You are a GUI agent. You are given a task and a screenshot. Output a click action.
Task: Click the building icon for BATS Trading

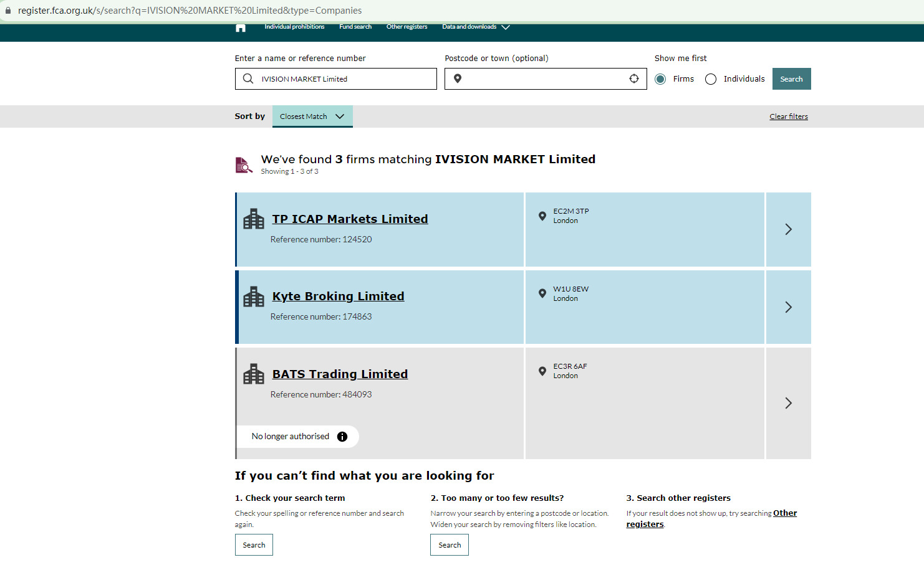click(254, 374)
